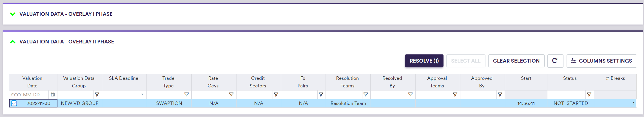
Task: Open filter for Credit Sectors column
Action: click(276, 94)
